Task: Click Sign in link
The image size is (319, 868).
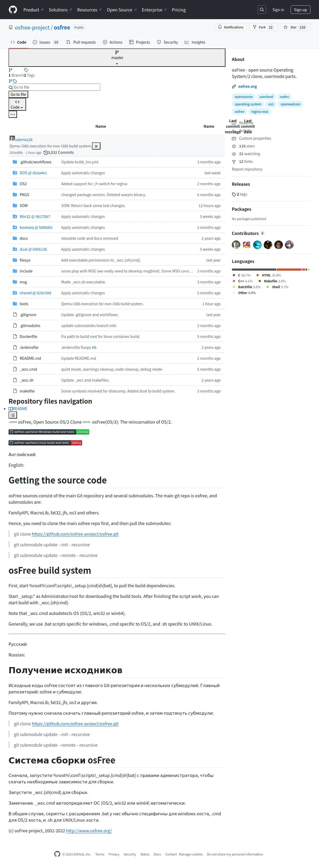Action: click(278, 10)
